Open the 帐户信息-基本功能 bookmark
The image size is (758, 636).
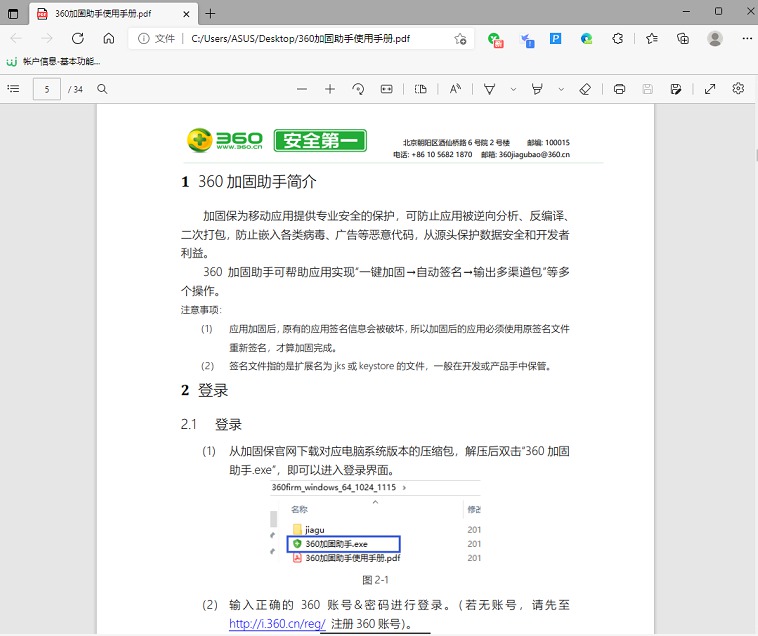coord(53,61)
